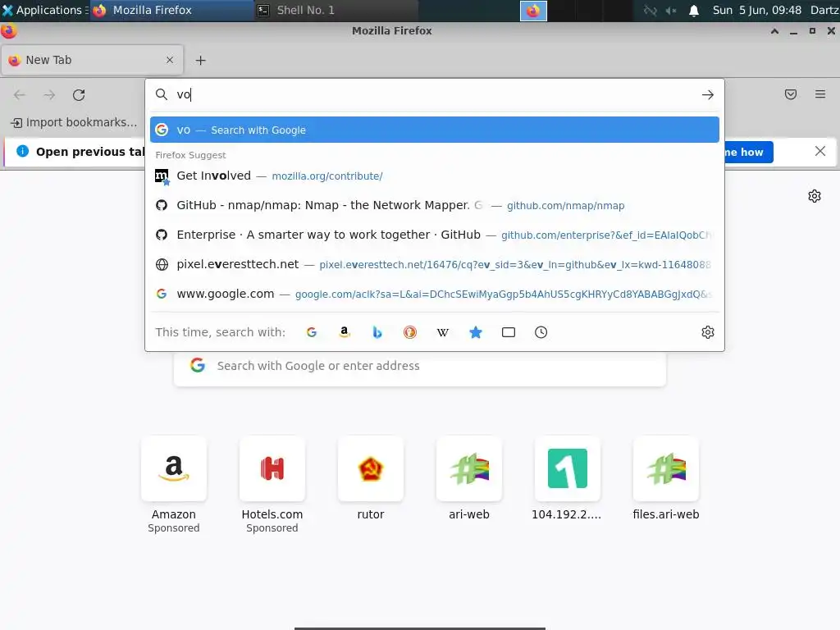Open a new tab with plus button
840x630 pixels.
(x=200, y=61)
